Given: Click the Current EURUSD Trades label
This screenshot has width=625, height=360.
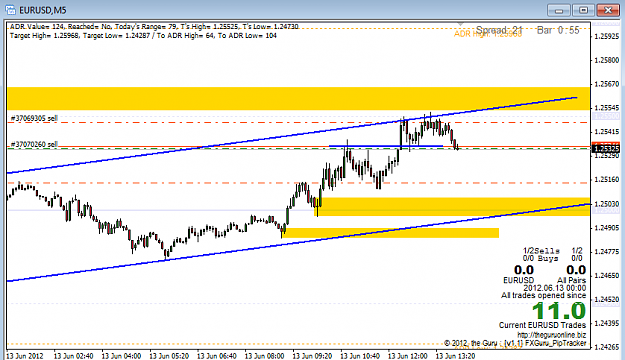Looking at the screenshot, I should [x=542, y=325].
